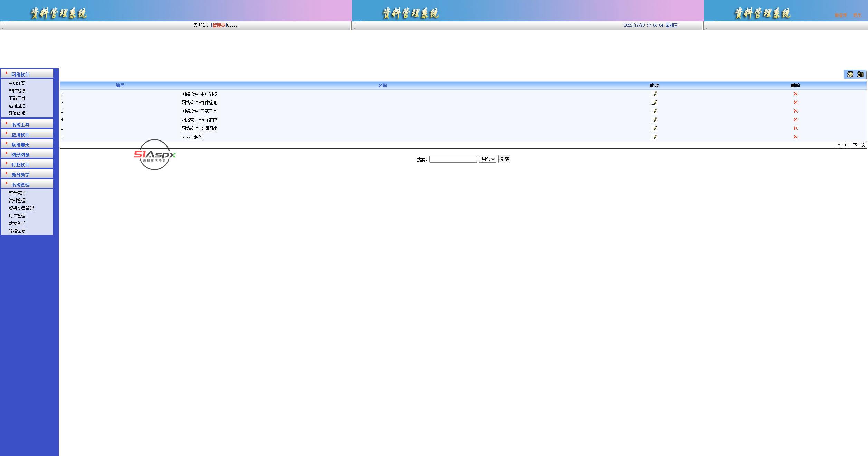Click red X for 51aspx源码 row
This screenshot has width=868, height=456.
(x=795, y=137)
